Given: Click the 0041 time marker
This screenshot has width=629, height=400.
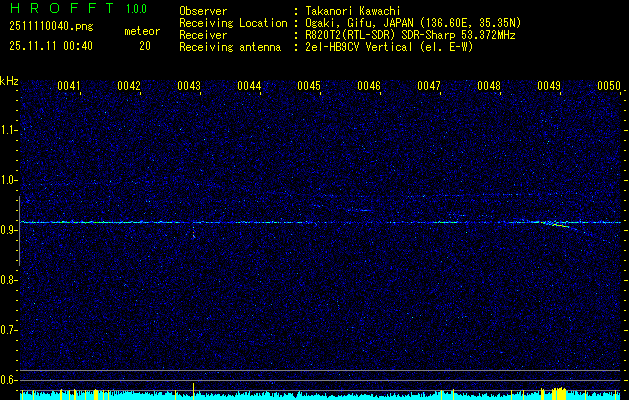Looking at the screenshot, I should 69,86.
